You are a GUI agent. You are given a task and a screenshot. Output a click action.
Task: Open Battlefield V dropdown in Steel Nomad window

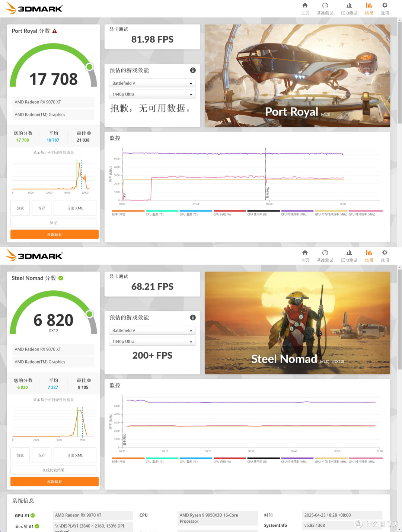[152, 331]
